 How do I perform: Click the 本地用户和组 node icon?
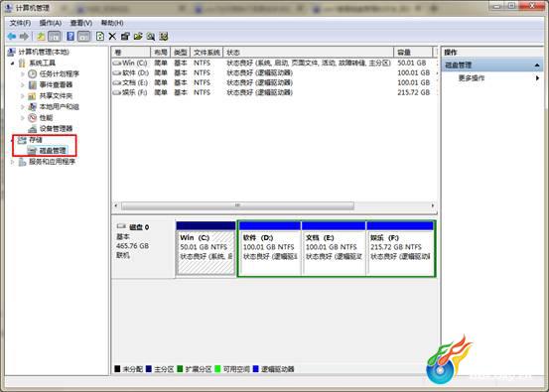[x=32, y=107]
